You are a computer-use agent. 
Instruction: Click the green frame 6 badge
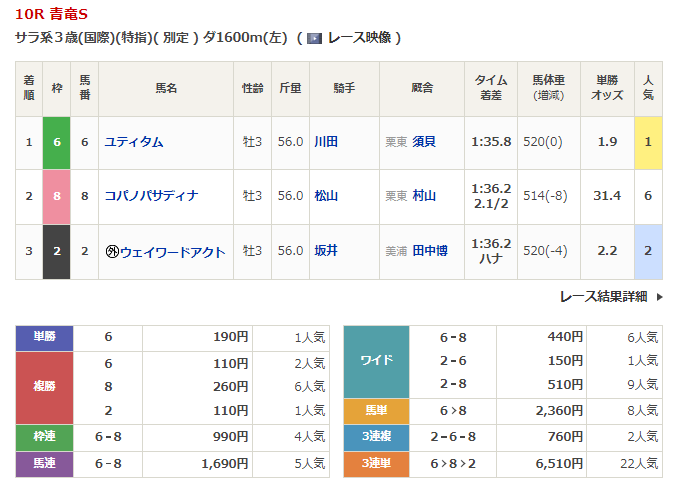point(57,142)
